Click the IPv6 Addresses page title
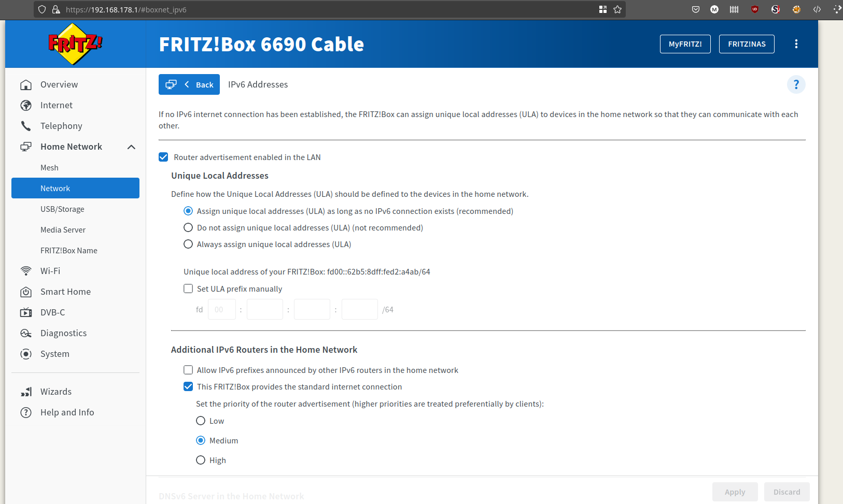This screenshot has width=843, height=504. (x=258, y=84)
